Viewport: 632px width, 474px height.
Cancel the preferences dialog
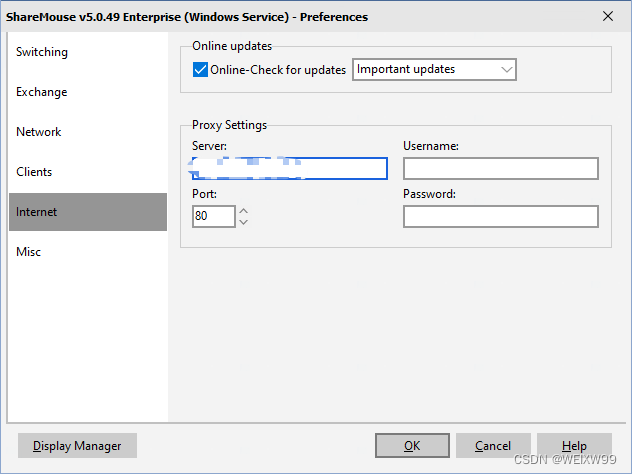click(x=493, y=446)
